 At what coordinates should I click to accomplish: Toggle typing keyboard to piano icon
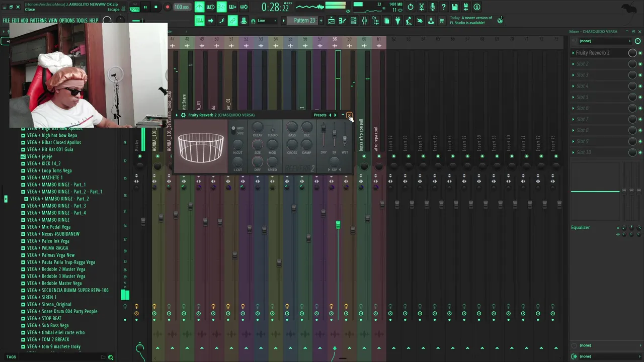pos(200,21)
